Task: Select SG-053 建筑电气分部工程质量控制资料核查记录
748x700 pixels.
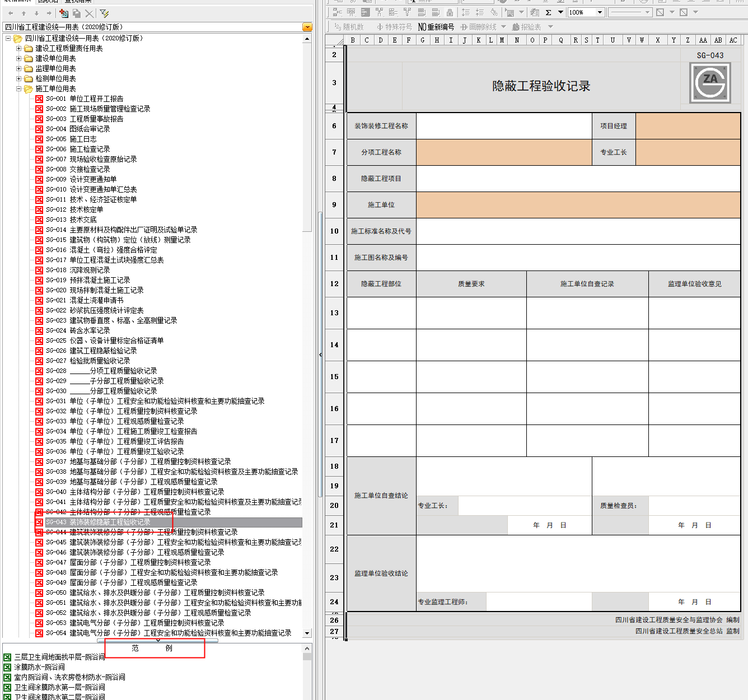Action: 135,623
